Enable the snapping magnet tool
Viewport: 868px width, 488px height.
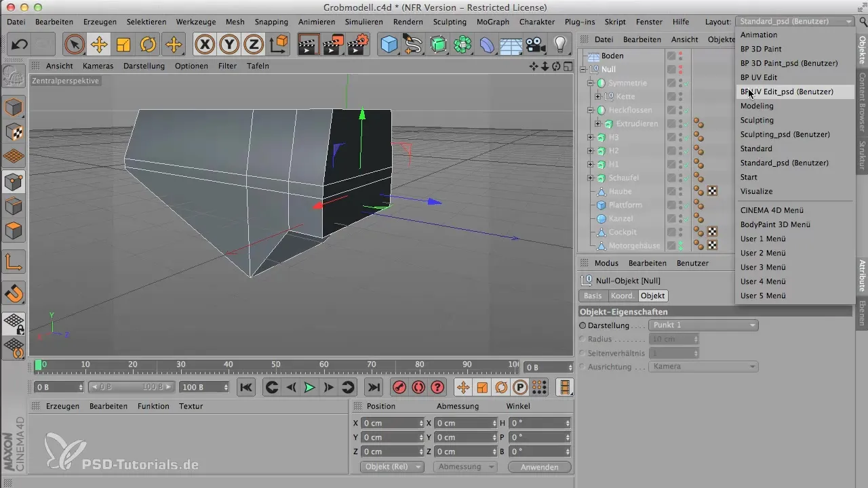pyautogui.click(x=14, y=294)
